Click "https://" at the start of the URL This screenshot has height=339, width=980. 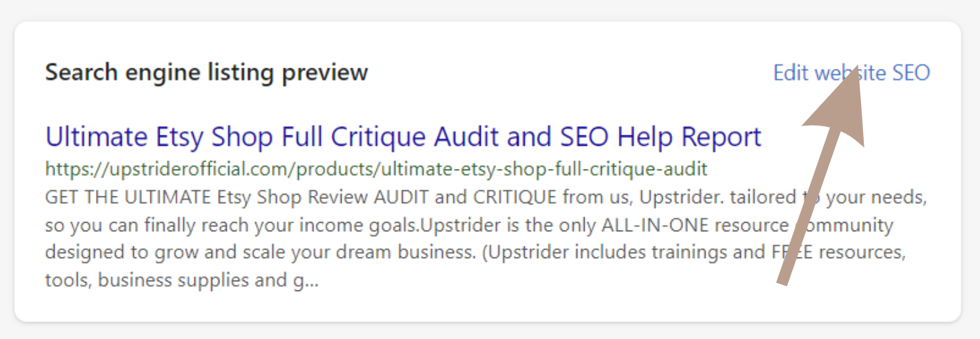coord(67,169)
